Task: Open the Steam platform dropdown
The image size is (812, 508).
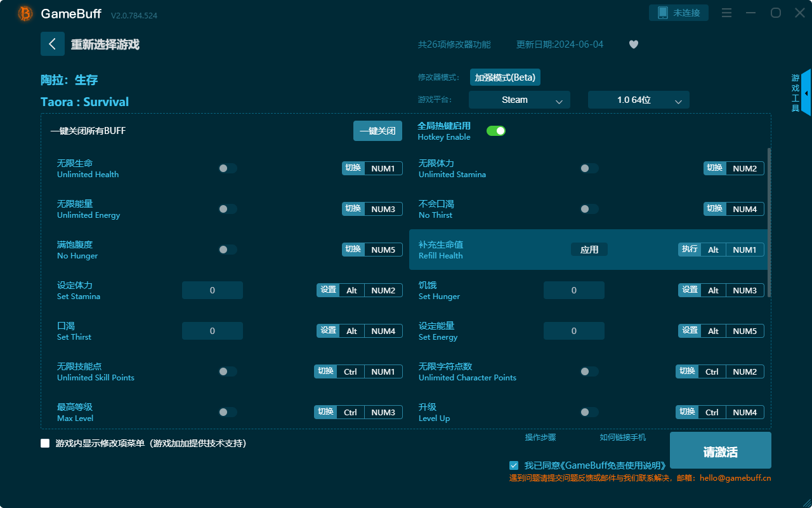Action: point(519,100)
